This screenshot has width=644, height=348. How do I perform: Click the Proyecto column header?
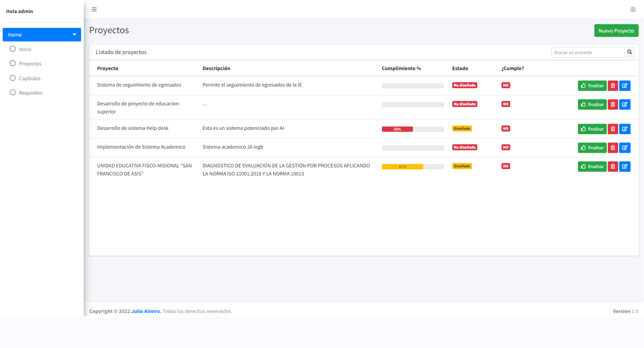108,68
